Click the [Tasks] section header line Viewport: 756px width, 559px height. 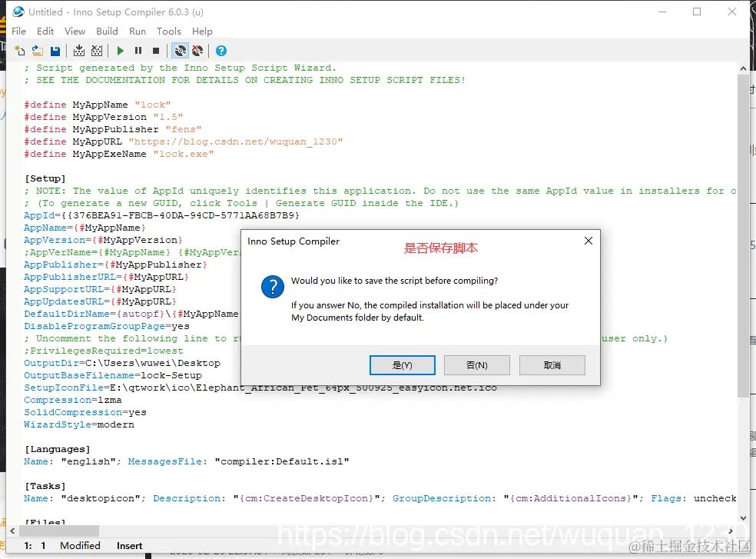[x=45, y=486]
